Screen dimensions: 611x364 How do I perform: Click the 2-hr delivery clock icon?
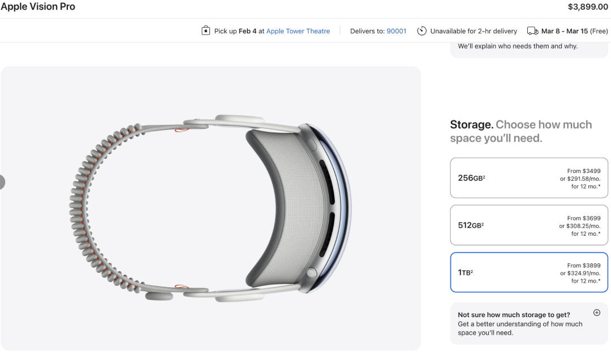(421, 31)
